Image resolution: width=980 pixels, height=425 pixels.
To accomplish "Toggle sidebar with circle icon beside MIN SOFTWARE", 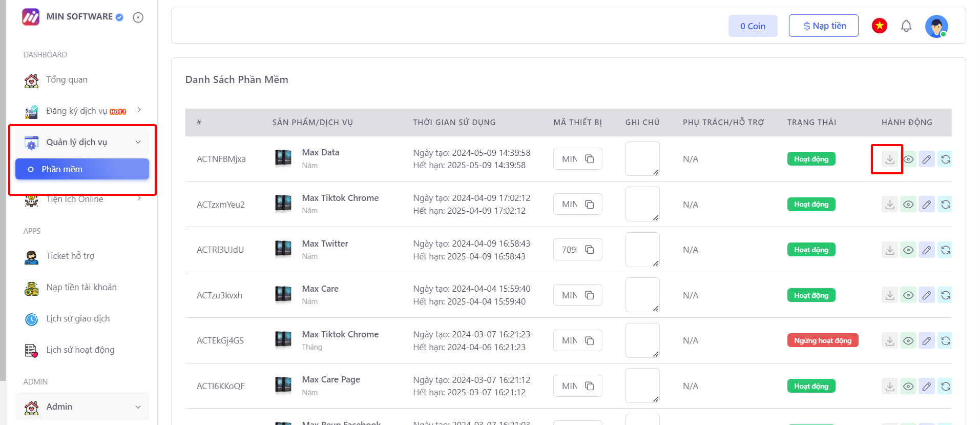I will [138, 17].
